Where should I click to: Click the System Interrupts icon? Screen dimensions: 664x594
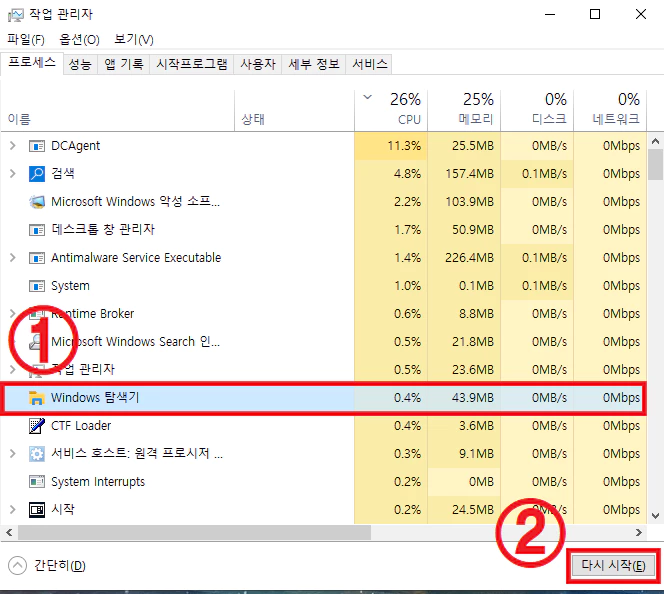[x=37, y=482]
